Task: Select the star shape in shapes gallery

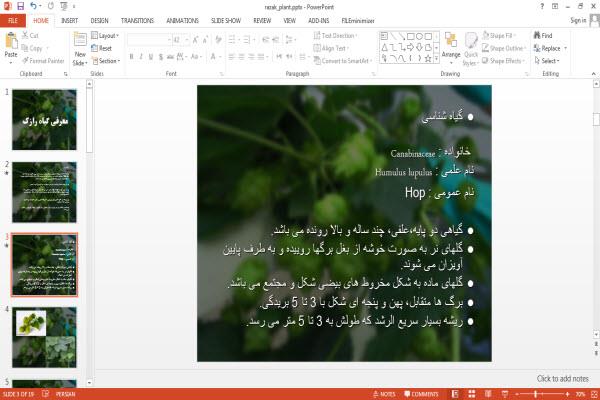Action: (x=428, y=58)
